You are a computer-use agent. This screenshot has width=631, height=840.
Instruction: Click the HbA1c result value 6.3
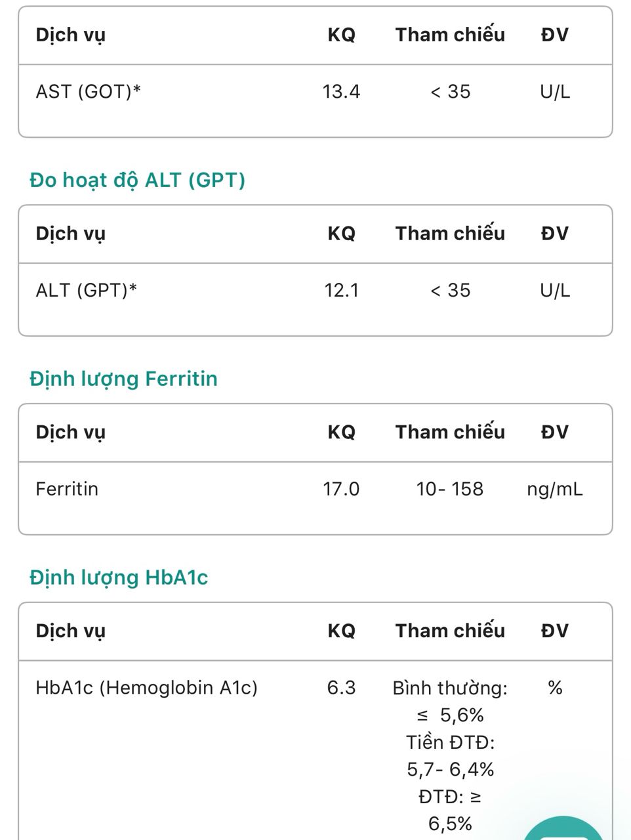(x=342, y=688)
